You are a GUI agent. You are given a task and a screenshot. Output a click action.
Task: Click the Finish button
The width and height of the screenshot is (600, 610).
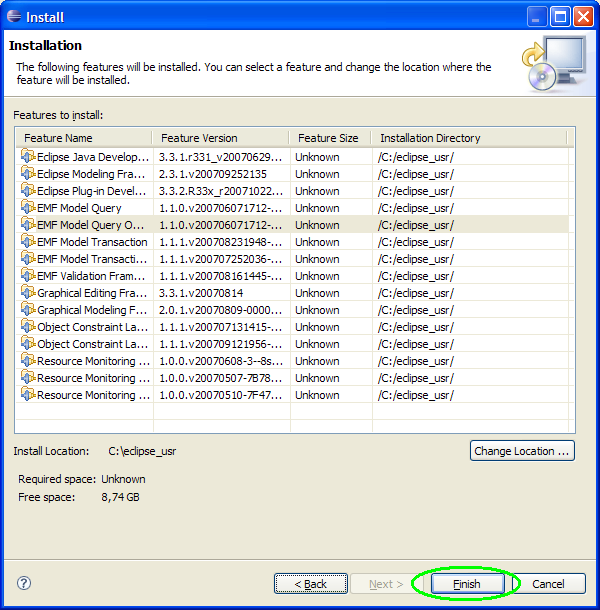[466, 584]
